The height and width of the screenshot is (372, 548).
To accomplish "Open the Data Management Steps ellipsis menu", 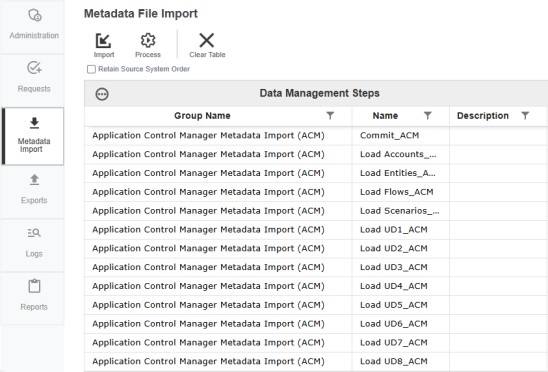I will pyautogui.click(x=102, y=94).
